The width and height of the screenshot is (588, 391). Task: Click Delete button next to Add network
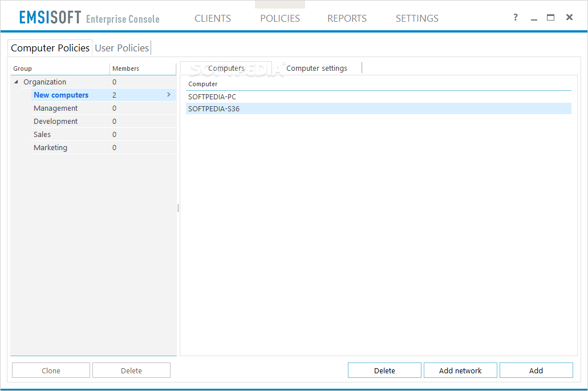tap(384, 370)
